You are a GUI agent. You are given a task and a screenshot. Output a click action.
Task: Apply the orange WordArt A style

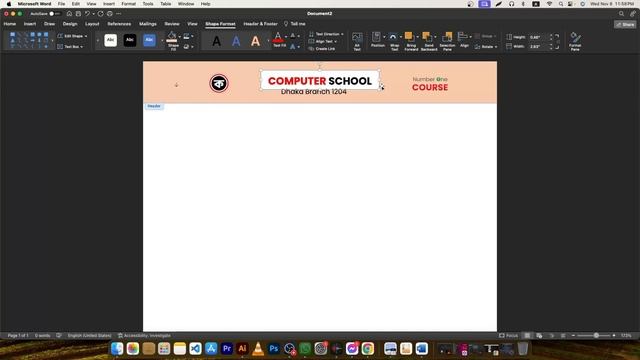pyautogui.click(x=255, y=41)
